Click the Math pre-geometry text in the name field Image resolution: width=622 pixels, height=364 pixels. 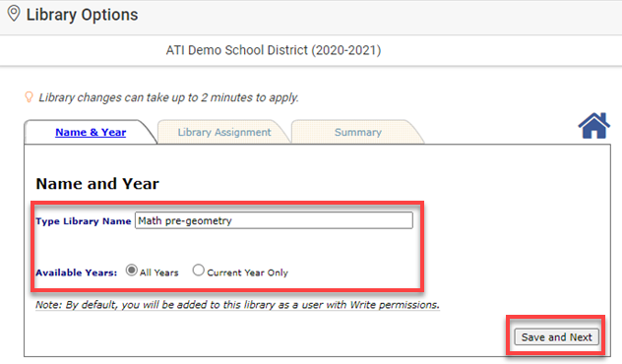pyautogui.click(x=185, y=220)
